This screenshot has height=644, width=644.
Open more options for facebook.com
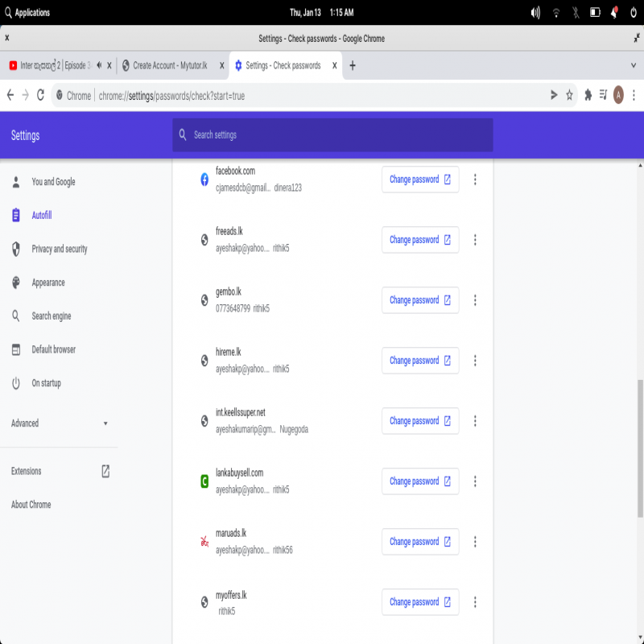point(475,180)
